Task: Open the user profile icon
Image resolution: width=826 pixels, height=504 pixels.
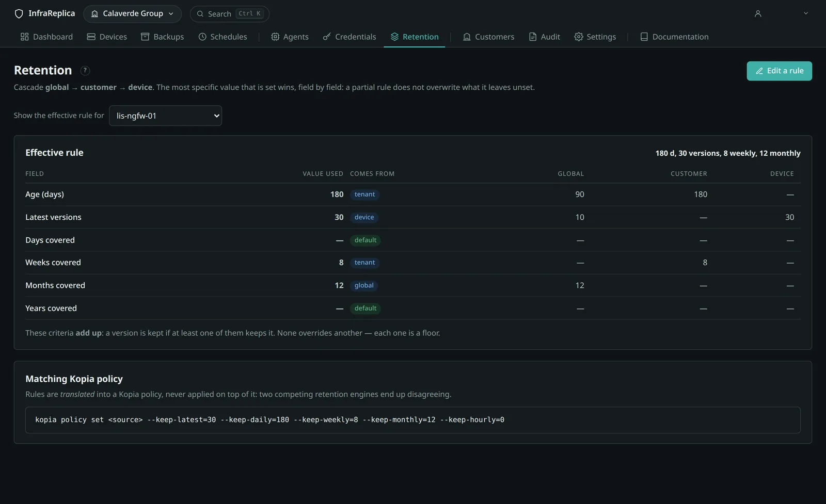Action: [x=758, y=14]
